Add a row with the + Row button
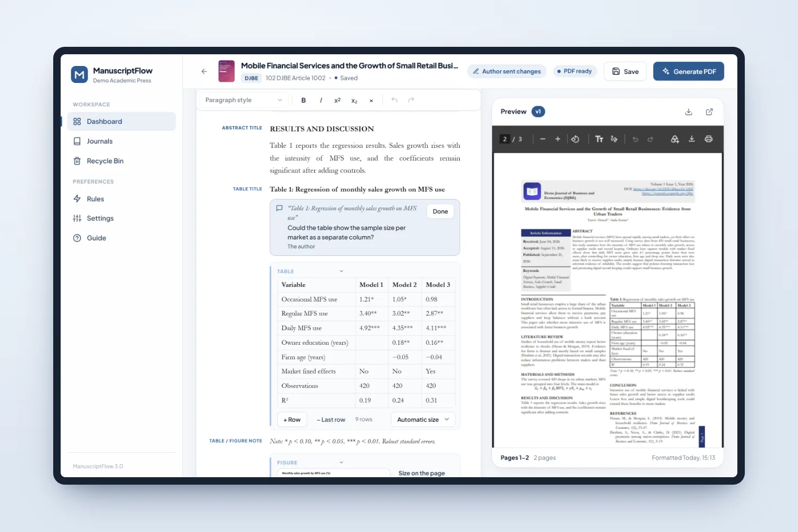The width and height of the screenshot is (798, 532). pyautogui.click(x=292, y=419)
